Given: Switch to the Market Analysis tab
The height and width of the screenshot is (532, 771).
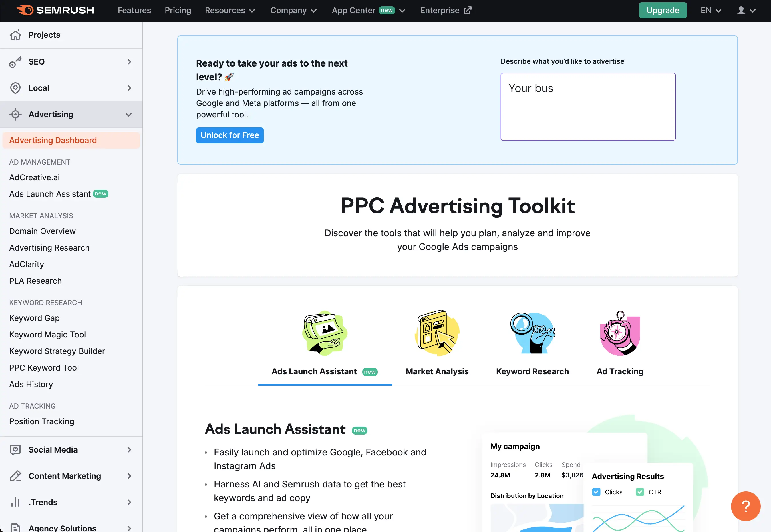Looking at the screenshot, I should (x=437, y=371).
